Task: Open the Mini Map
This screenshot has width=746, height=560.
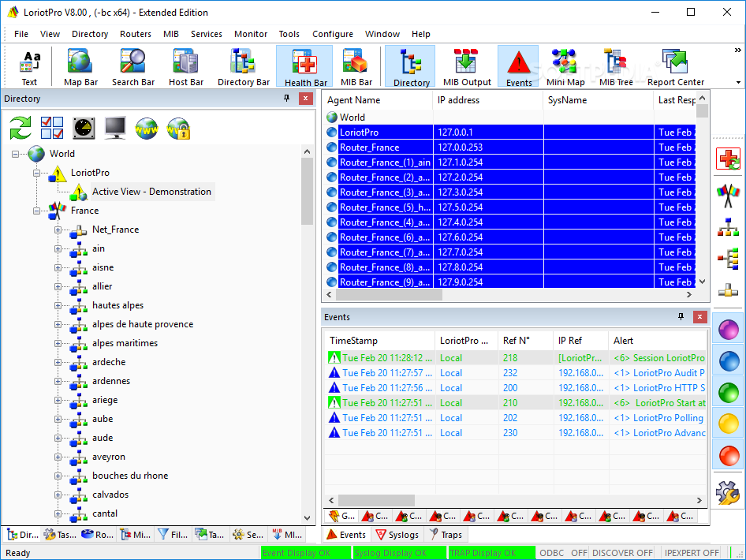Action: click(565, 67)
